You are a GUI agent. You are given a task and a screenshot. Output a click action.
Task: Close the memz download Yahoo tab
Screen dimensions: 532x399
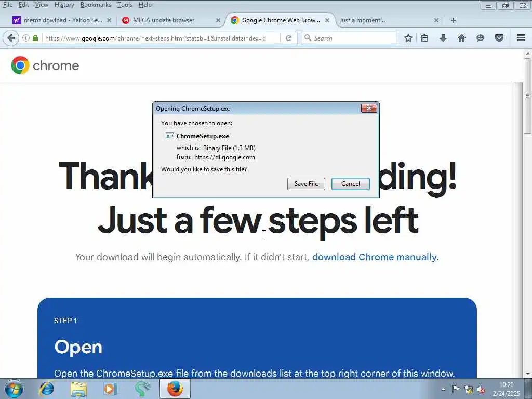[x=109, y=20]
